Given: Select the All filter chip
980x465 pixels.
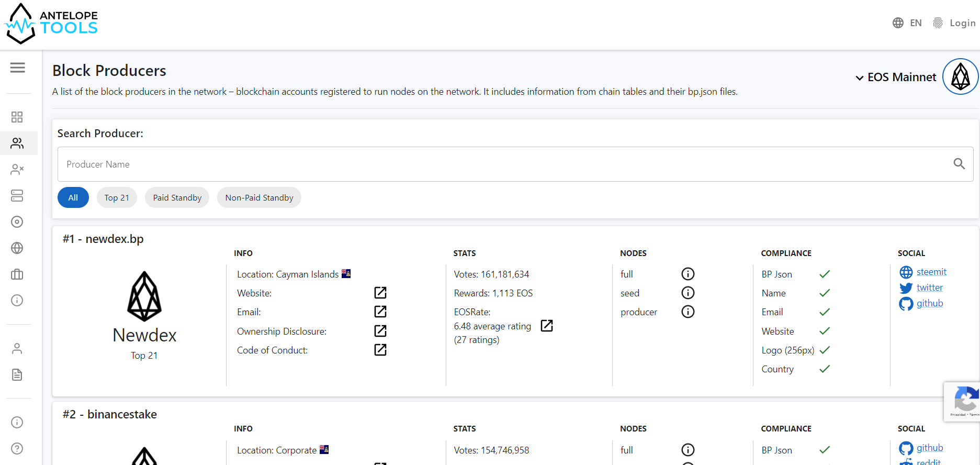Looking at the screenshot, I should [x=73, y=197].
